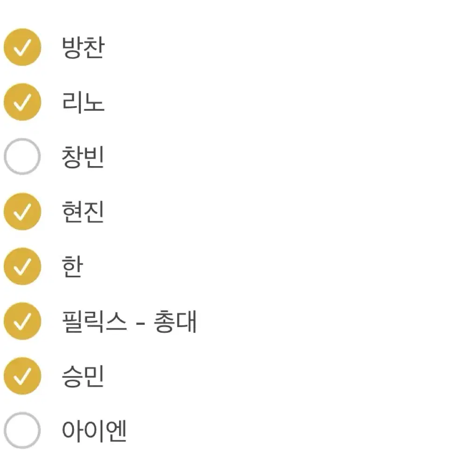The image size is (476, 476).
Task: Deselect the 승민 checkbox
Action: click(22, 376)
